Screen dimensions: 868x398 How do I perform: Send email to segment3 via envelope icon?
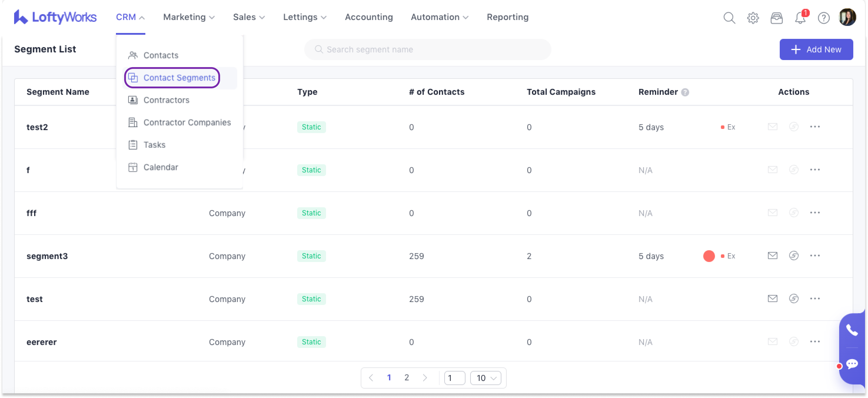point(772,256)
